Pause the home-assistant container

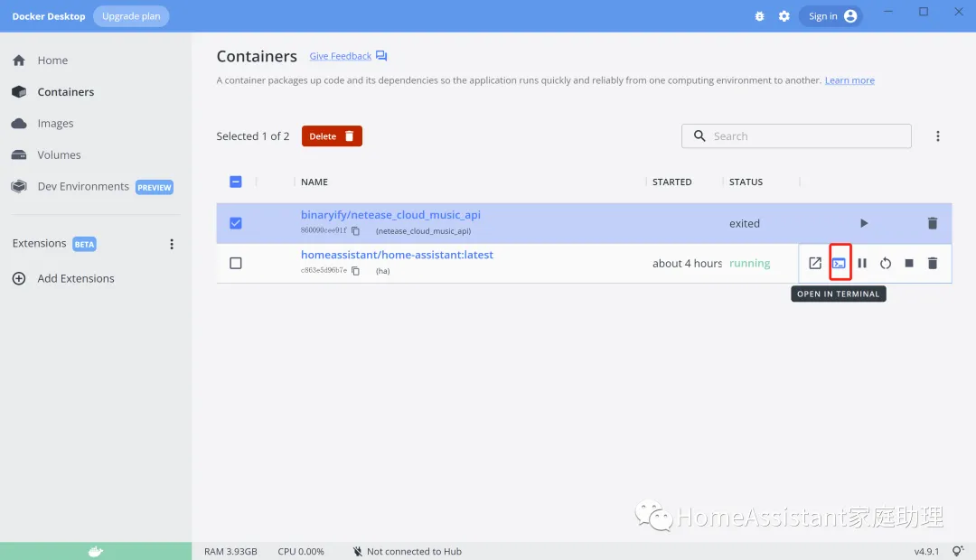coord(862,263)
